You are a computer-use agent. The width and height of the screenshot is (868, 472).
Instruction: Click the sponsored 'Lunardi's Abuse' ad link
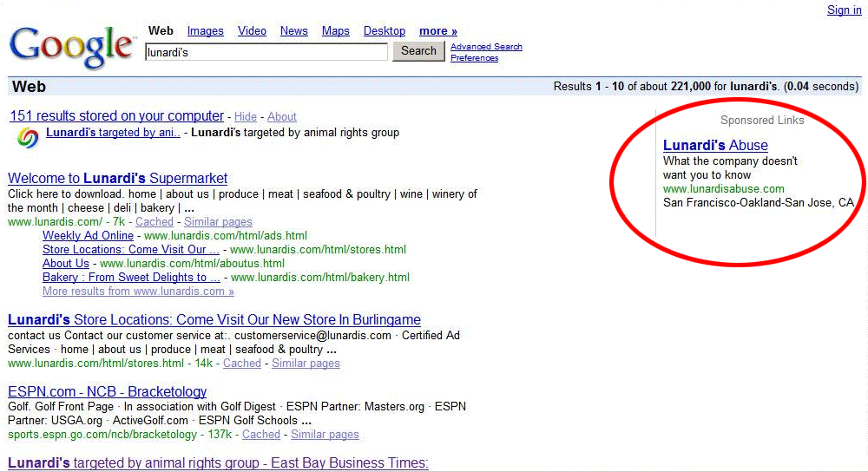[715, 145]
